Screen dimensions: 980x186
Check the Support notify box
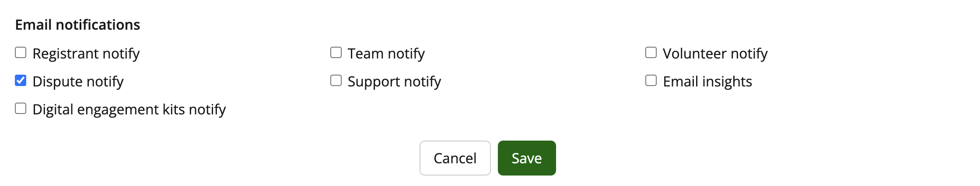point(336,81)
